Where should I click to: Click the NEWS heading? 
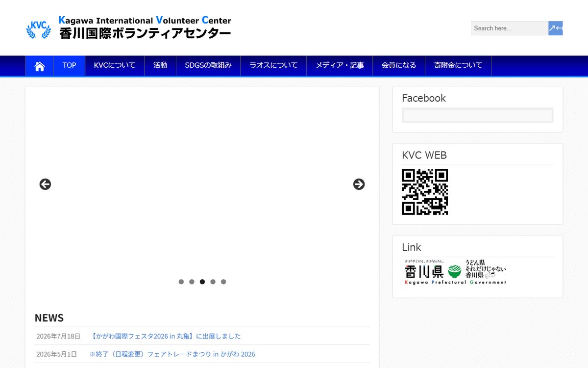pos(49,318)
